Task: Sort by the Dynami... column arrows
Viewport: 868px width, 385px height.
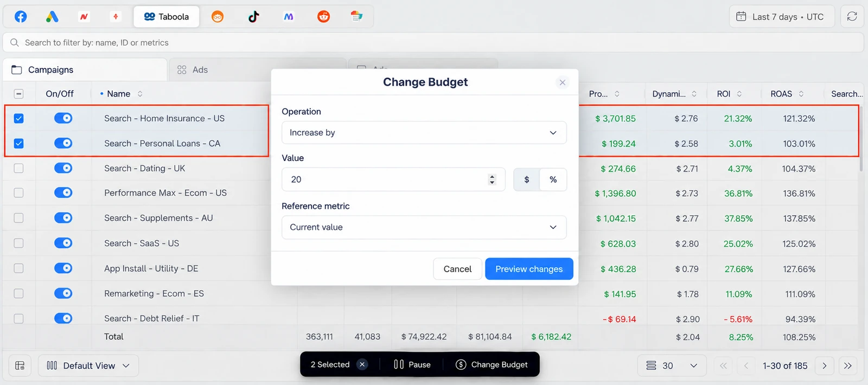Action: click(694, 94)
